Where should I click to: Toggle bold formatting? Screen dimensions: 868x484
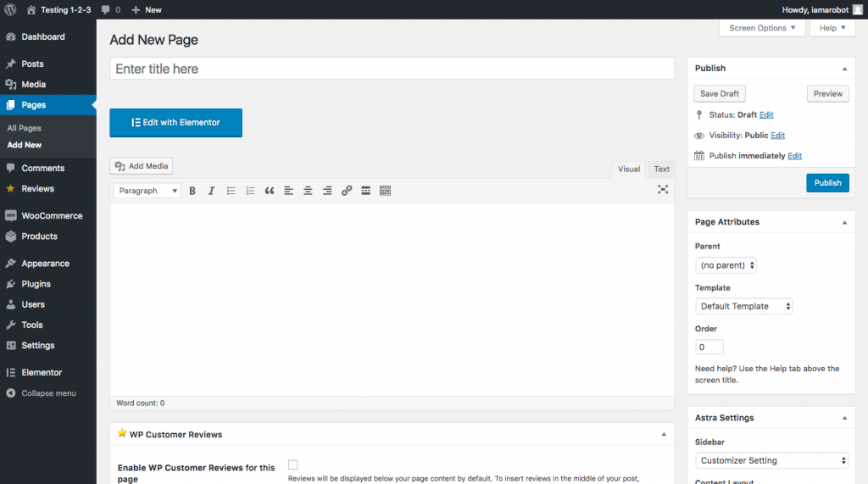[192, 191]
